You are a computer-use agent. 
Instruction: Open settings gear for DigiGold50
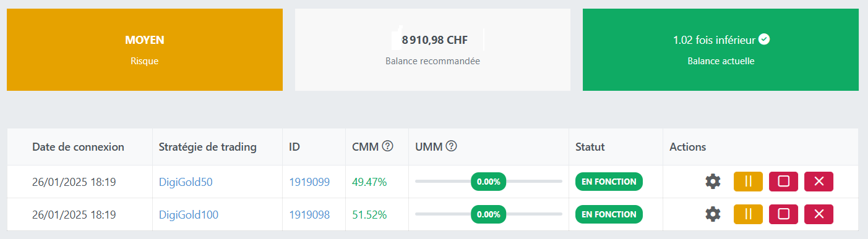(x=713, y=182)
